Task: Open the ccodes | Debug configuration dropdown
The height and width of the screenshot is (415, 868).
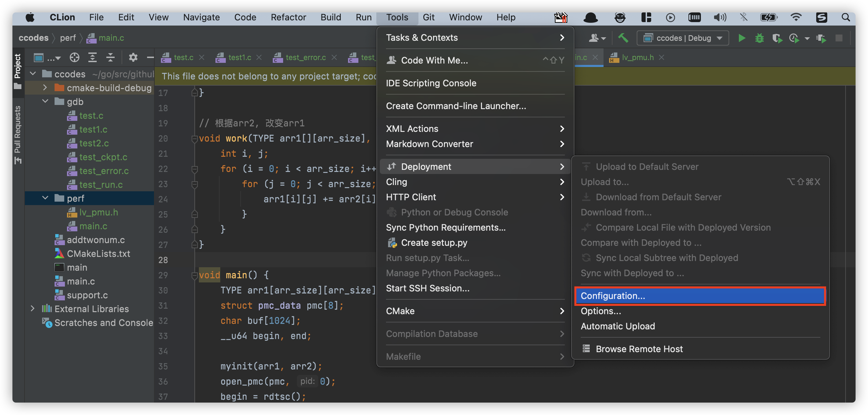Action: [x=683, y=38]
